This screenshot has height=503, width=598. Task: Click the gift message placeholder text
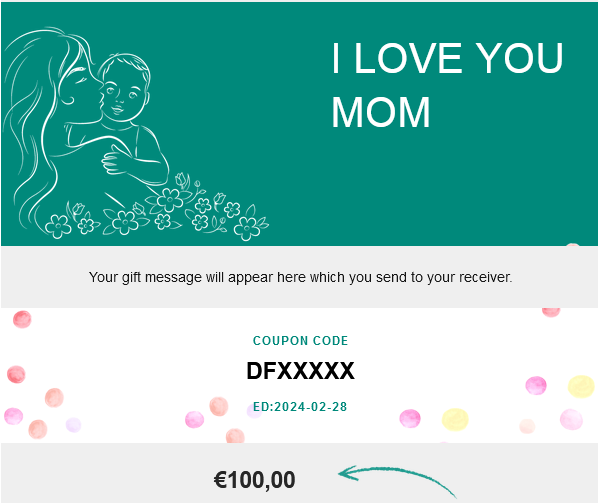301,277
